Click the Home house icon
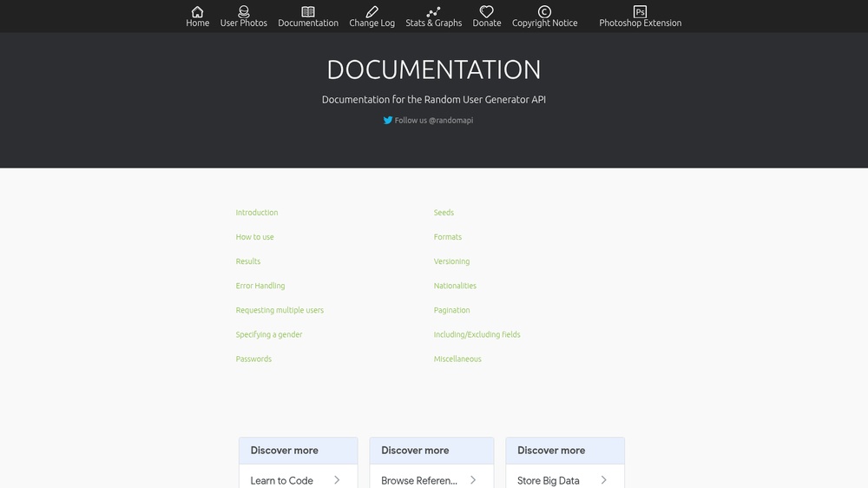868x488 pixels. 197,11
